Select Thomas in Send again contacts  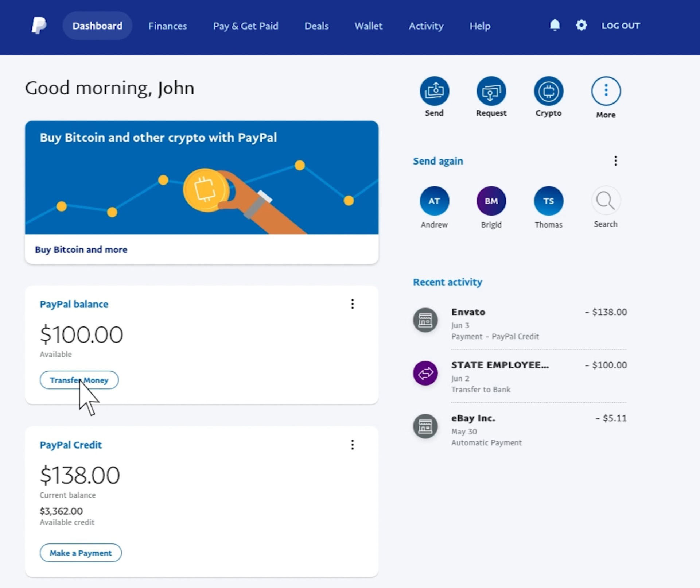coord(548,201)
